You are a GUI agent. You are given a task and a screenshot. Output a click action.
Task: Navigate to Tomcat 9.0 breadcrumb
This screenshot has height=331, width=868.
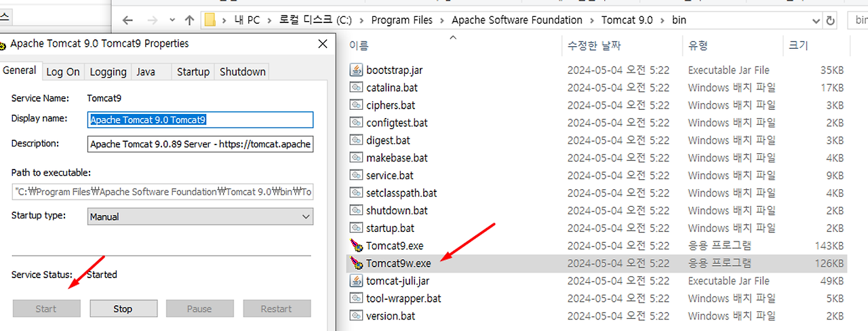click(627, 20)
